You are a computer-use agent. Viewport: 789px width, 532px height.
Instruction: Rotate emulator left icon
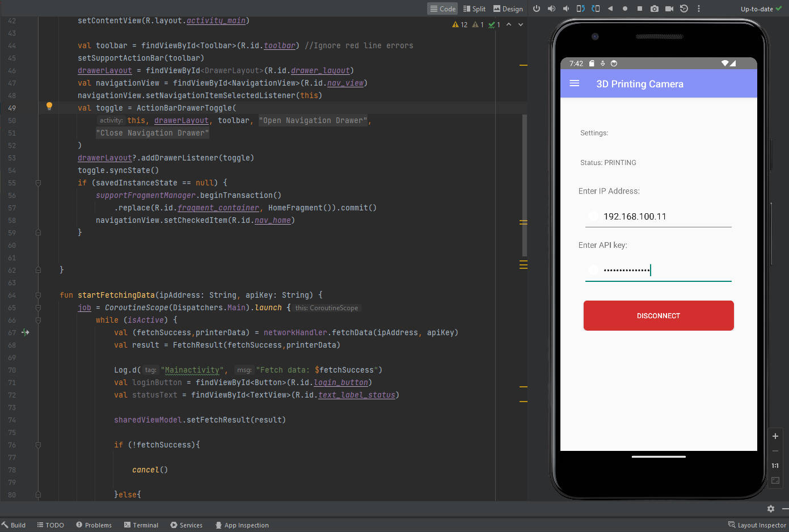point(580,9)
